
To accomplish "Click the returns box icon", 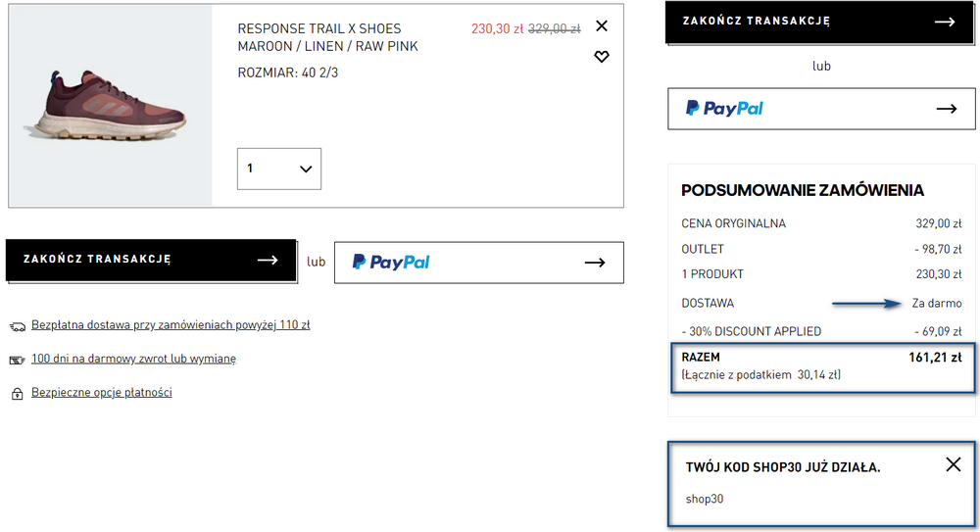I will pos(17,361).
